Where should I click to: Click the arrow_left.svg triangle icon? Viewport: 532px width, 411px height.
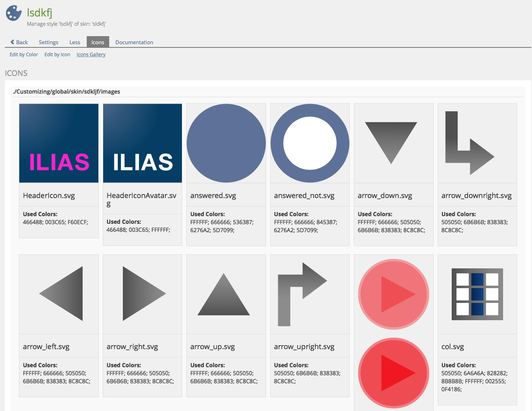[x=62, y=294]
